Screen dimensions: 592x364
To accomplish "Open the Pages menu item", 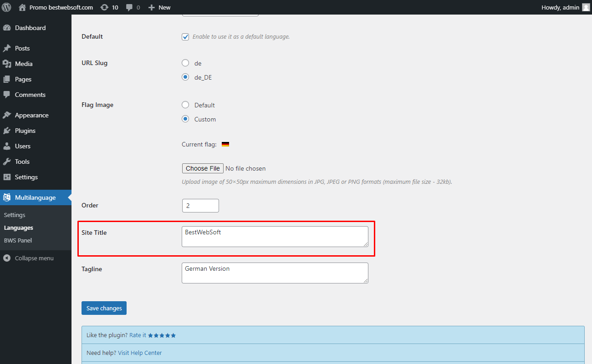I will pos(36,79).
